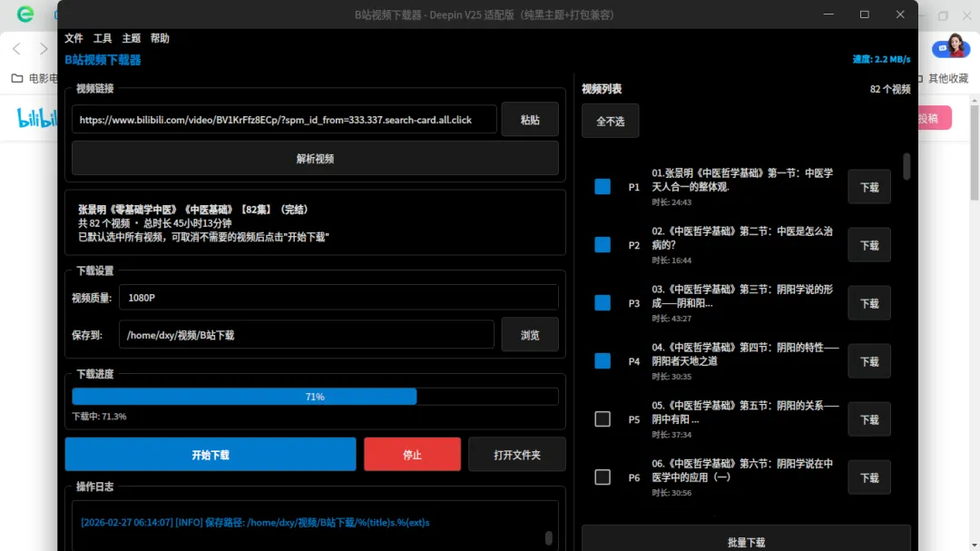Click the 浏览 button
Image resolution: width=980 pixels, height=551 pixels.
530,335
